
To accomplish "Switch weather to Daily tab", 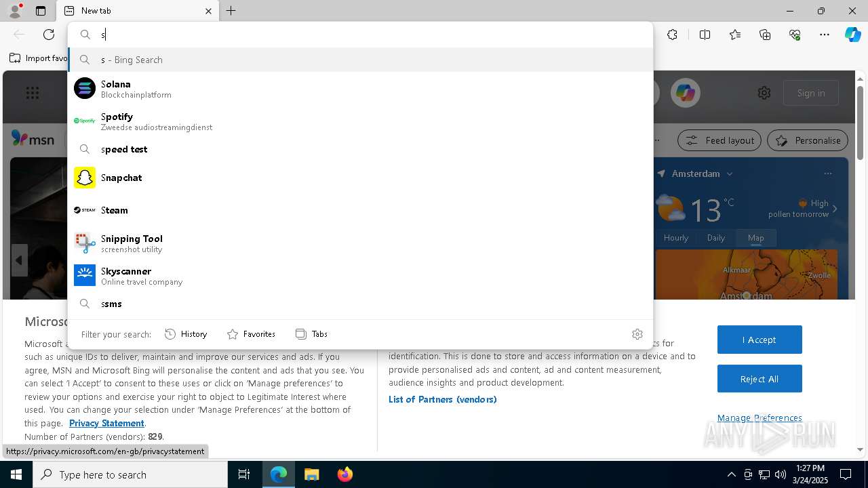I will 716,238.
